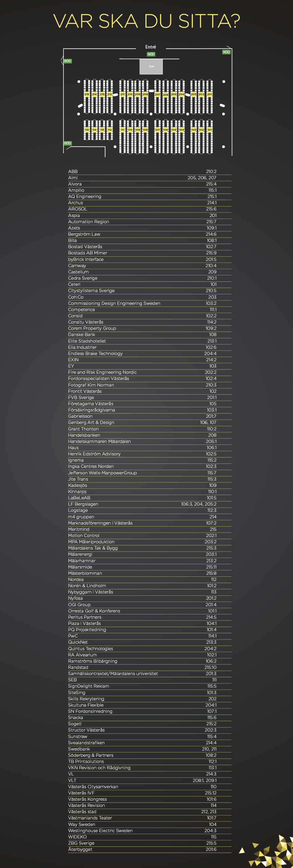293x868 pixels.
Task: Select table 115 marker on floor plan
Action: [87, 130]
